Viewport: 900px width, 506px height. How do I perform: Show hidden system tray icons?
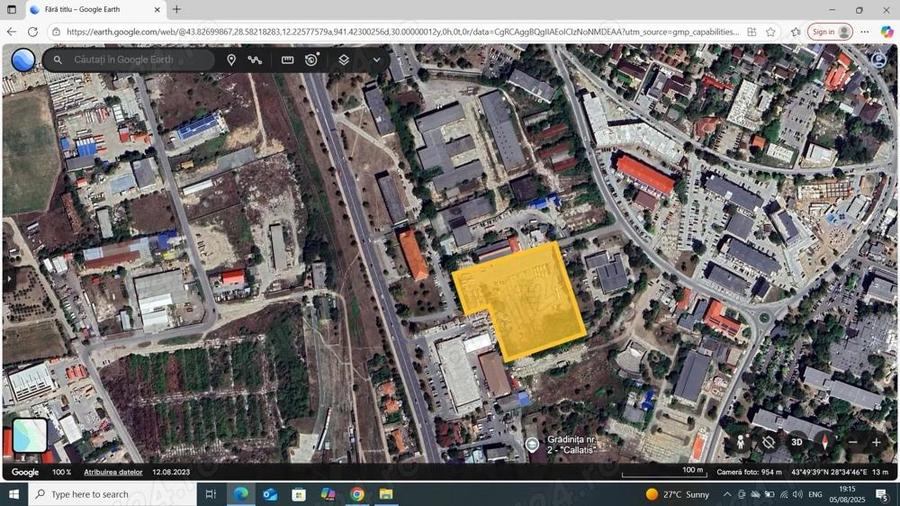pos(727,494)
